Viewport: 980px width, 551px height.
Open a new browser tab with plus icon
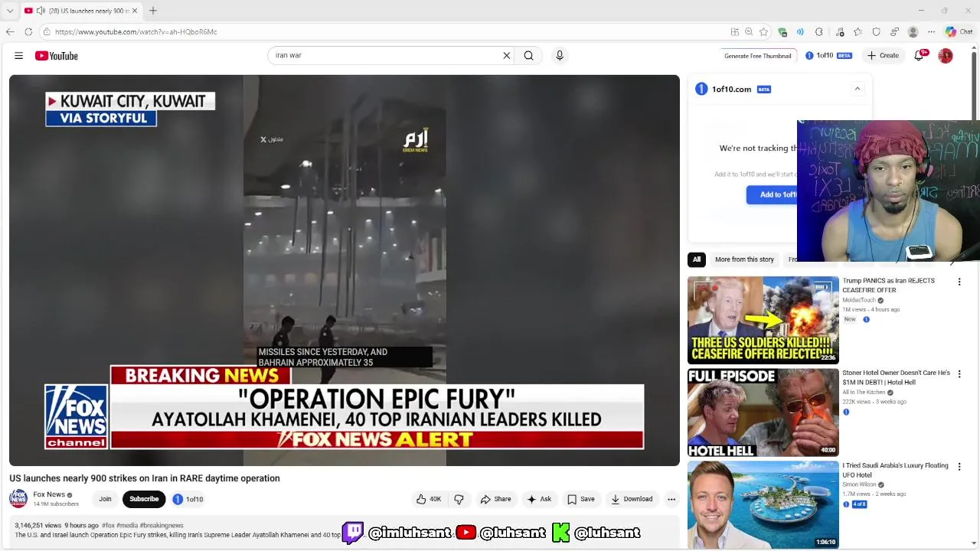[153, 11]
